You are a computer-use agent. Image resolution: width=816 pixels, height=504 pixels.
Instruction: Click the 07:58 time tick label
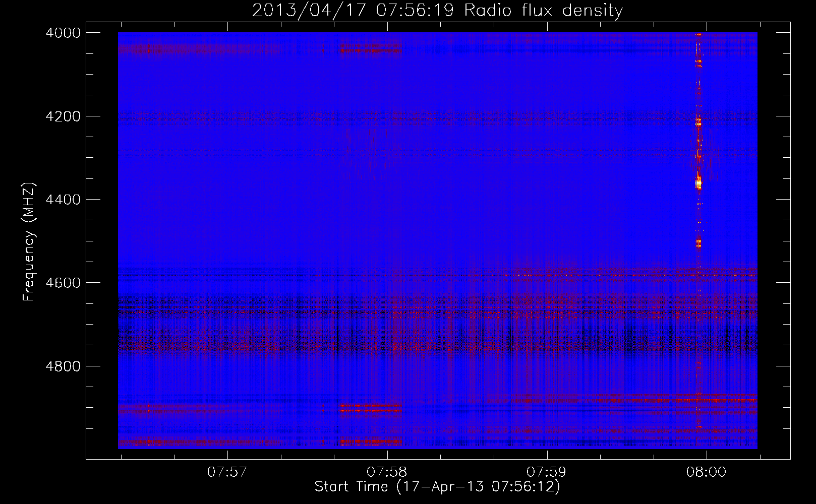(387, 472)
